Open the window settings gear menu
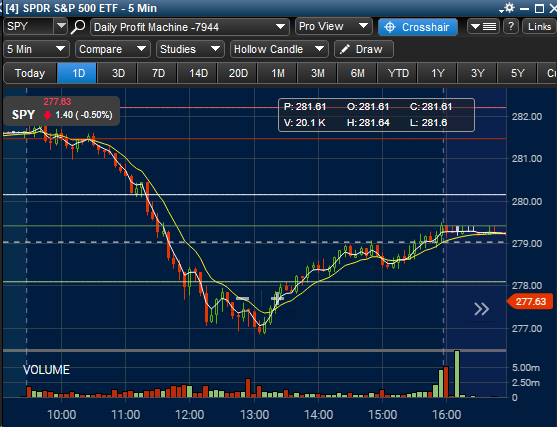Screen dimensions: 557x427 coord(508,8)
